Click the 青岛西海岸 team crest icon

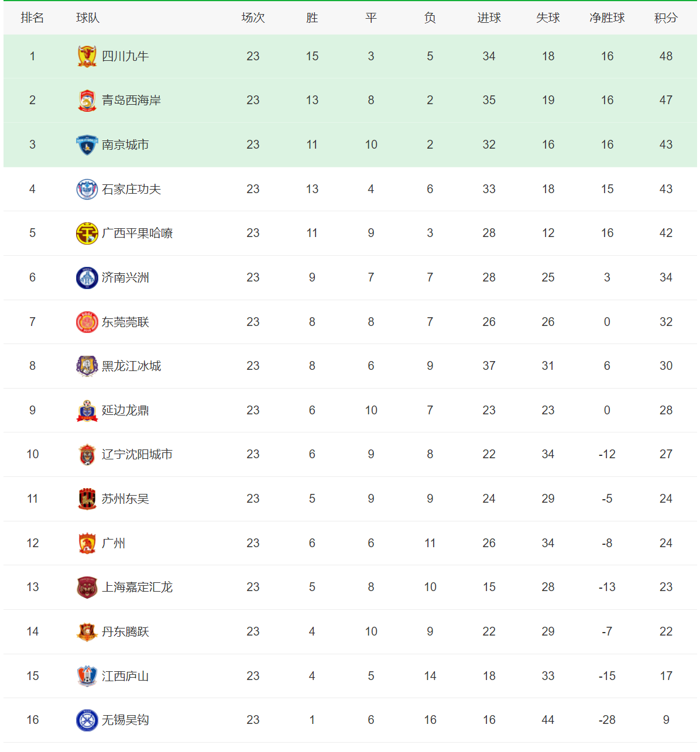pyautogui.click(x=87, y=100)
